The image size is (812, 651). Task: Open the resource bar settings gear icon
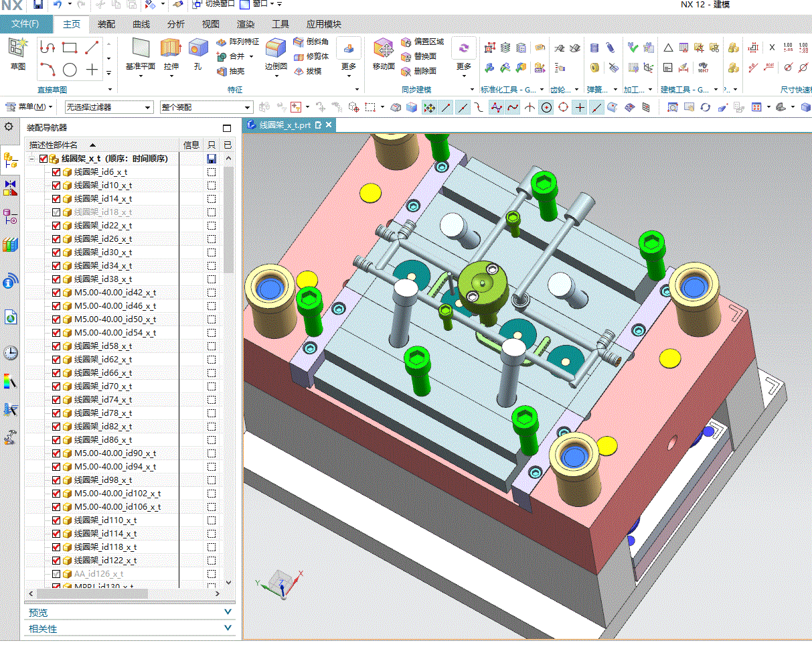pos(9,127)
